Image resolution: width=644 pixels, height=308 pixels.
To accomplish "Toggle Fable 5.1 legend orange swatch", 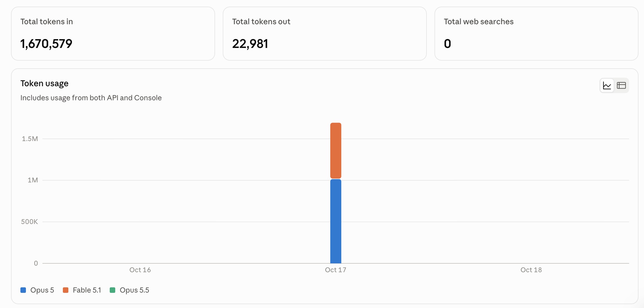I will (66, 290).
